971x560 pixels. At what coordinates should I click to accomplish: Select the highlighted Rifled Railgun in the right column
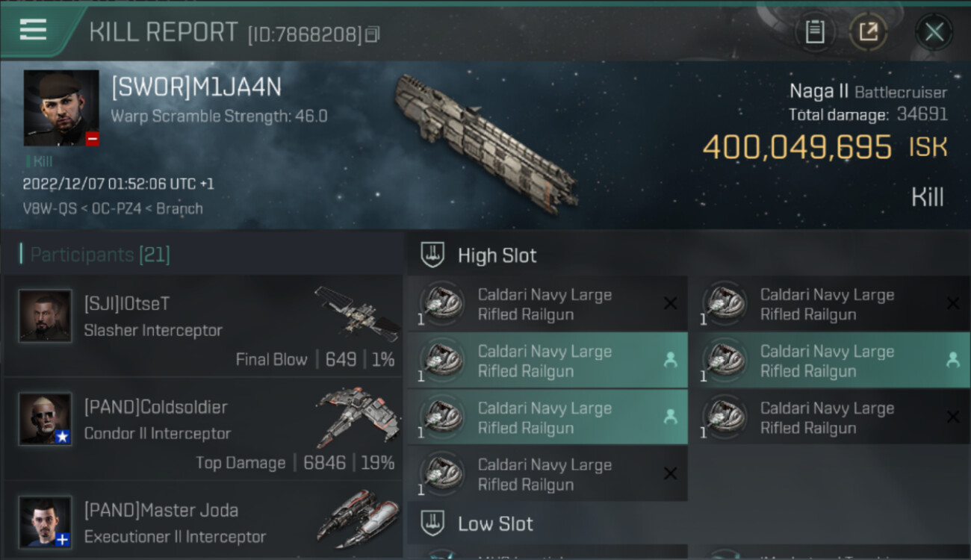(830, 361)
